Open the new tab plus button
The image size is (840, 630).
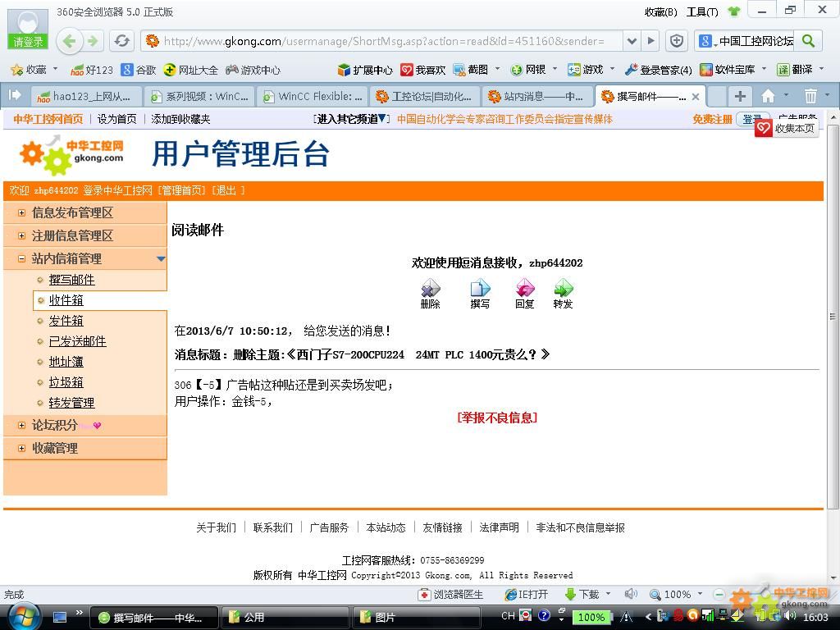click(740, 97)
